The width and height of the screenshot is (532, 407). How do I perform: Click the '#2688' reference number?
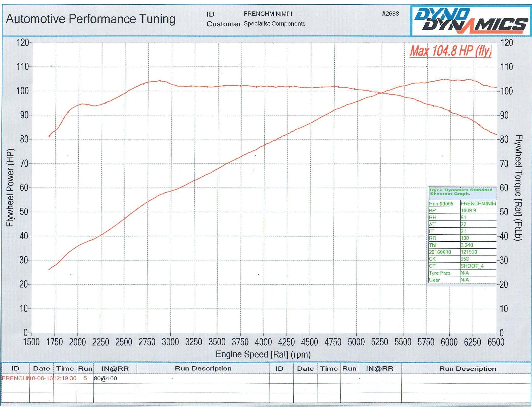[x=390, y=14]
